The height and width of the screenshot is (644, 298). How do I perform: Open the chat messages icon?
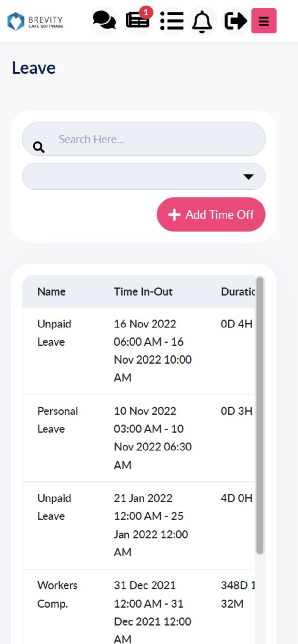104,21
